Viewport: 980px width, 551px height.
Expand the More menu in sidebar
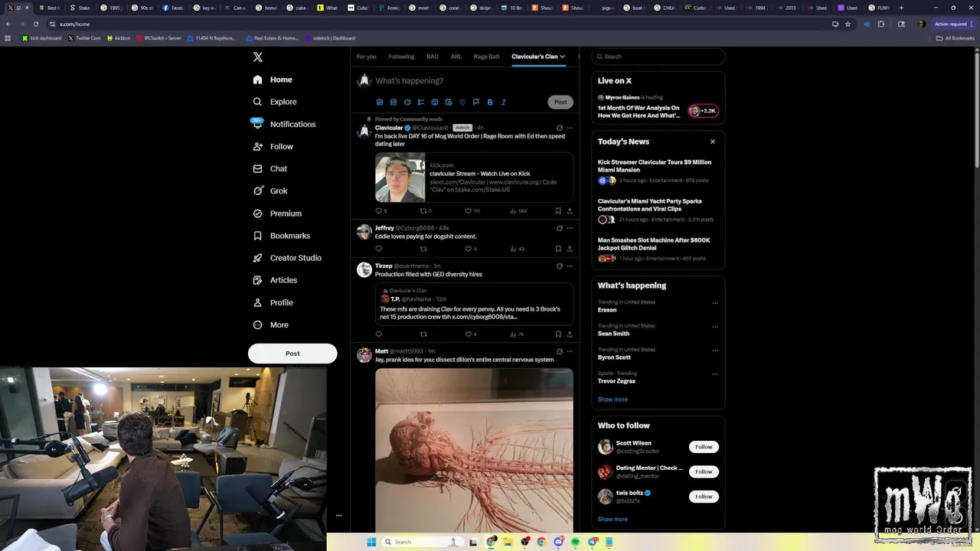click(270, 324)
